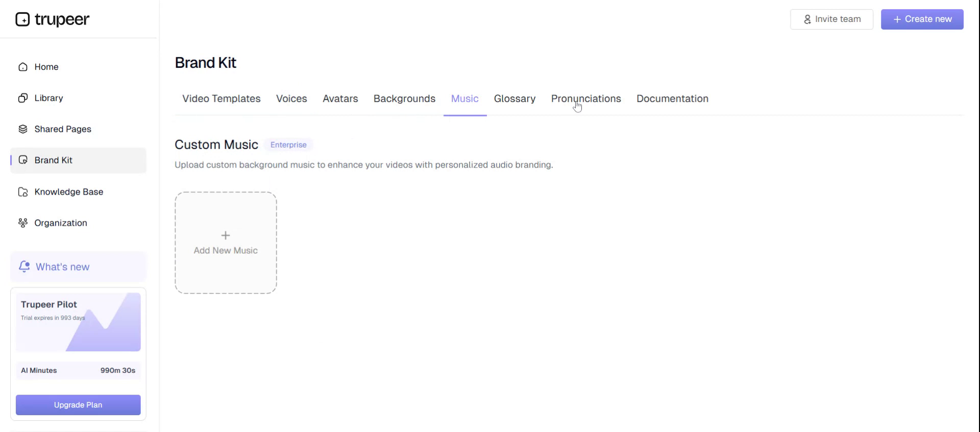Open the Glossary tab
Viewport: 980px width, 432px height.
tap(514, 99)
